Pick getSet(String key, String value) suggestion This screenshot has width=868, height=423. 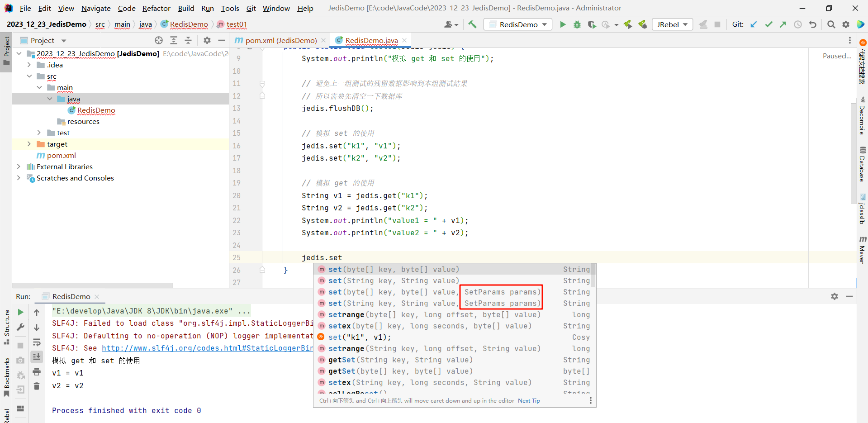click(x=454, y=360)
